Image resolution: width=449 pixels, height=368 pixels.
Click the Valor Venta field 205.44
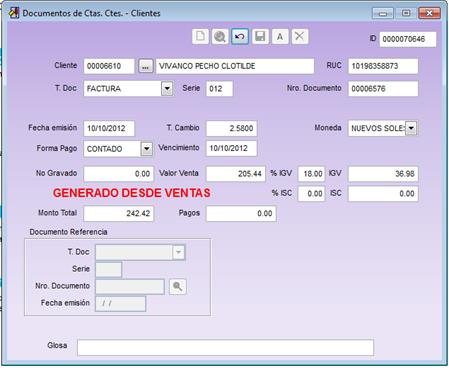(x=236, y=174)
